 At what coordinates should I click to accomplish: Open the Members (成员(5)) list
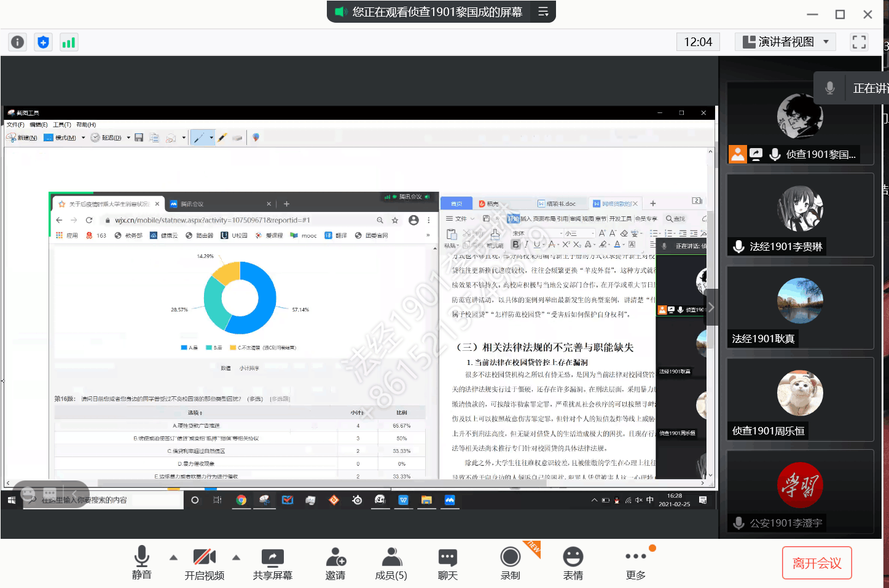[x=391, y=564]
